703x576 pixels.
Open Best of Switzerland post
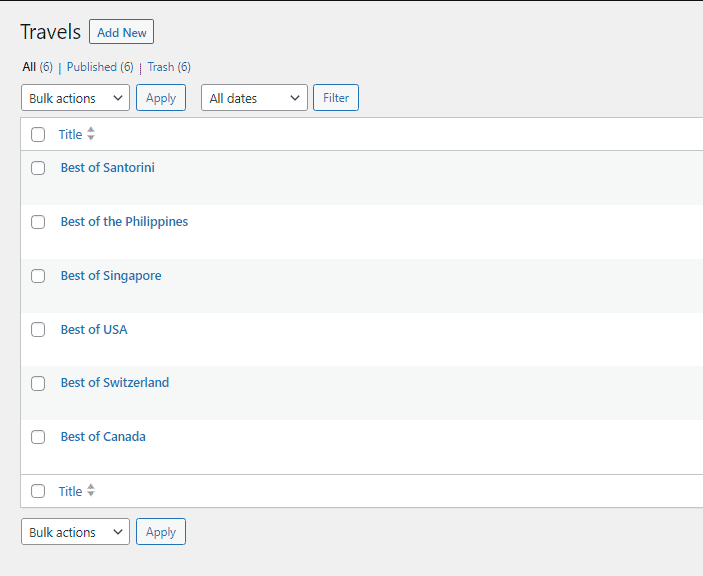click(x=115, y=382)
